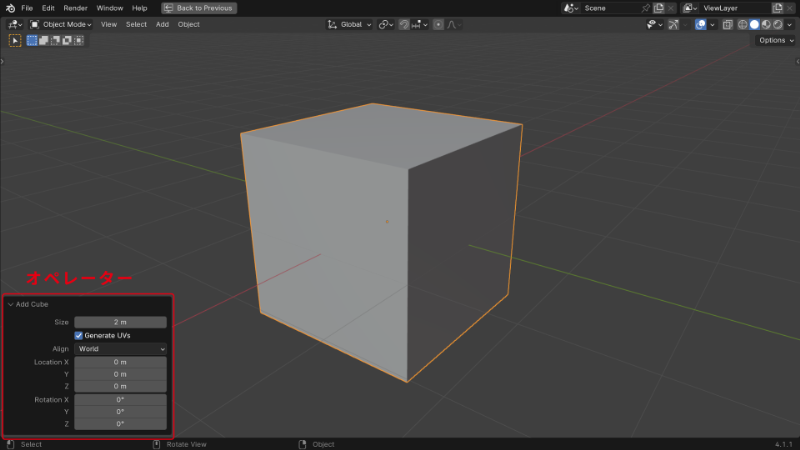The height and width of the screenshot is (450, 800).
Task: Click the Scene name field
Action: (x=608, y=8)
